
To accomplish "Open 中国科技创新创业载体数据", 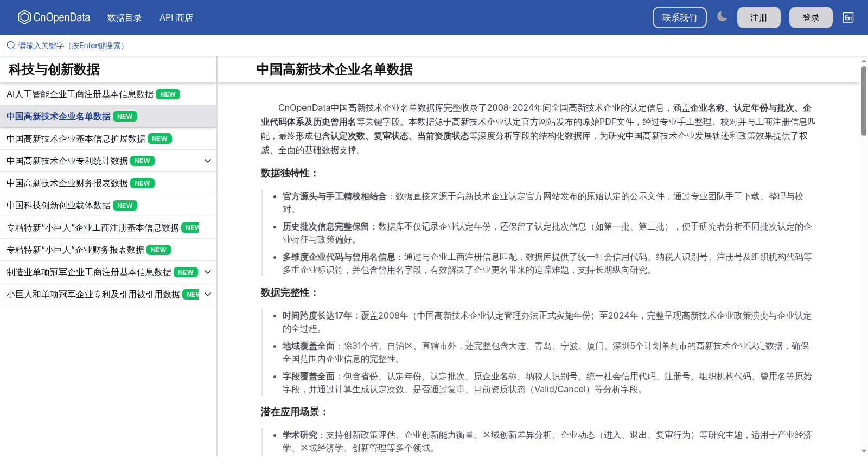I will tap(58, 205).
